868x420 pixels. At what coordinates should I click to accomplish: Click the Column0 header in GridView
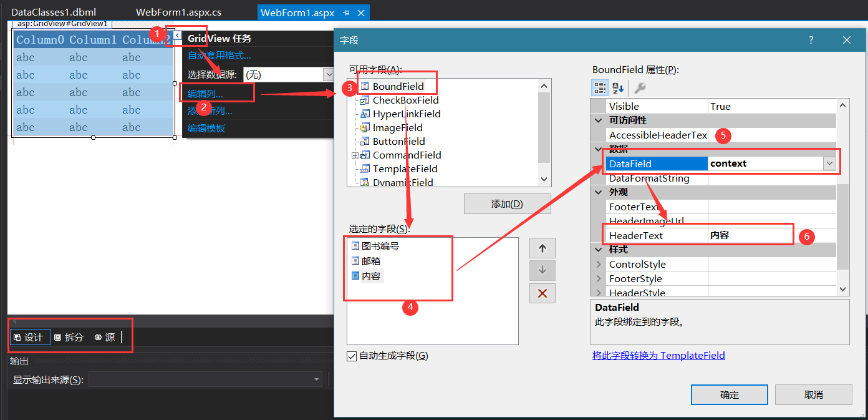[40, 40]
